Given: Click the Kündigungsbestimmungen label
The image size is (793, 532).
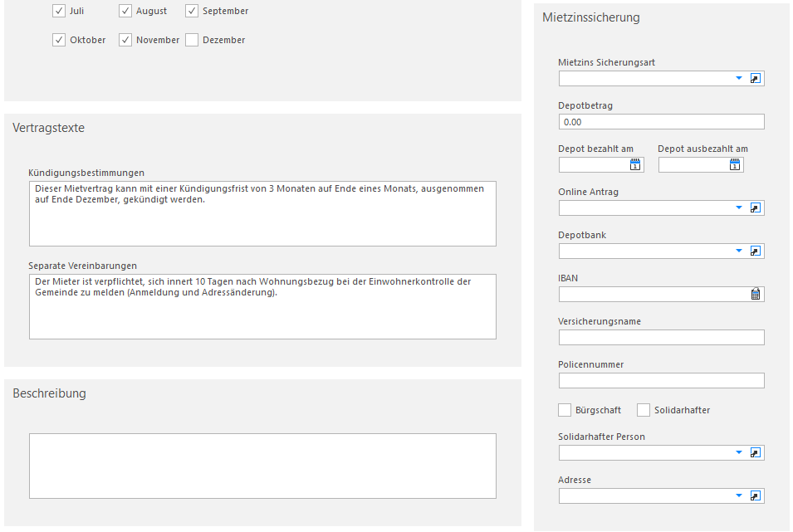Looking at the screenshot, I should tap(86, 173).
